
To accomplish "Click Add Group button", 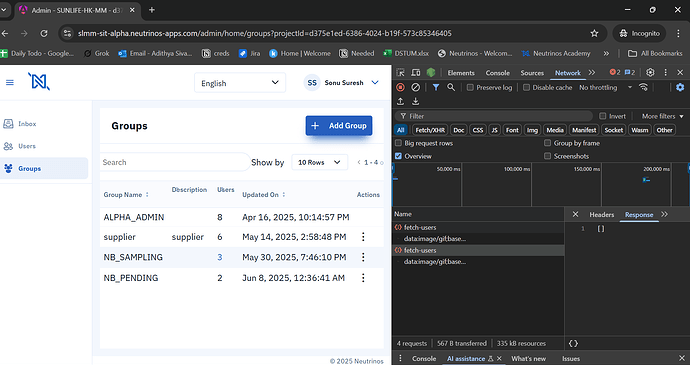I will 339,125.
